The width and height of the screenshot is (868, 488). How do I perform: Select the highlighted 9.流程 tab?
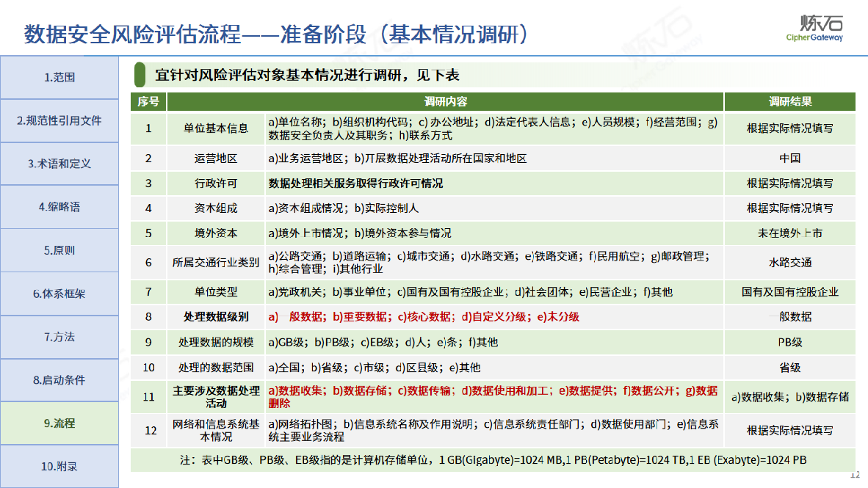coord(59,423)
